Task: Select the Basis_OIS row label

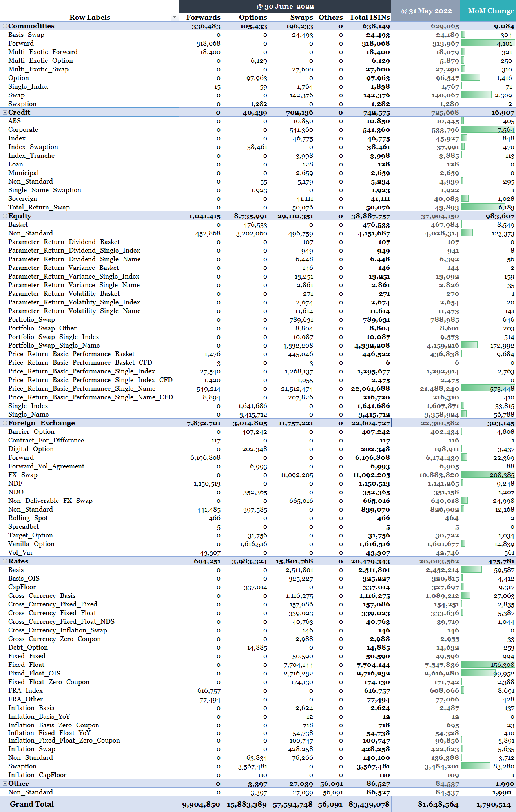Action: 24,578
